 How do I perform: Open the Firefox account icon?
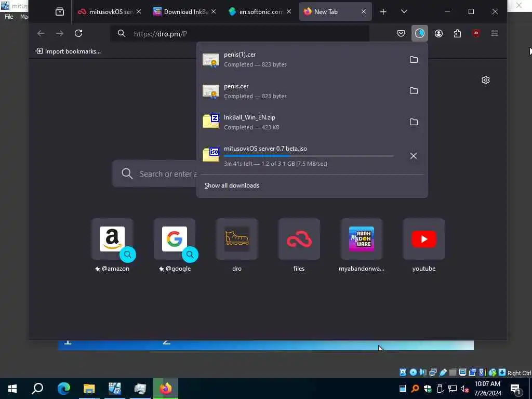pos(438,33)
